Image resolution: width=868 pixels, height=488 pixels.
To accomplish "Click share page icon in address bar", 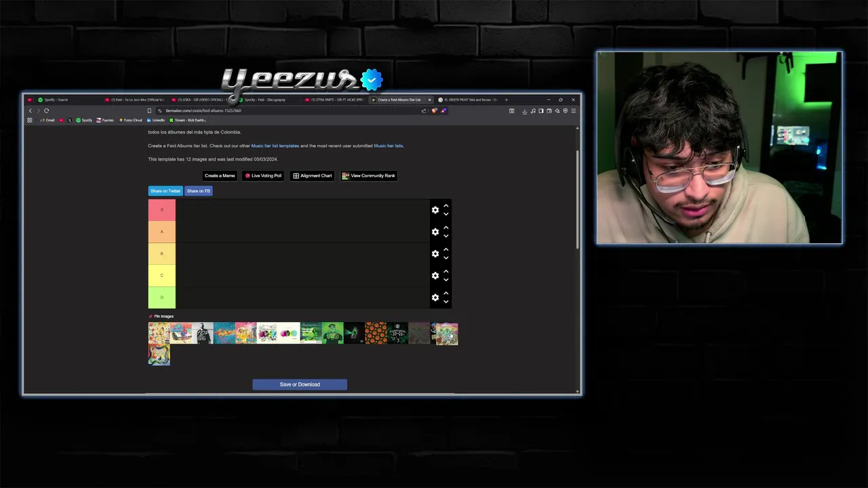I will [424, 110].
